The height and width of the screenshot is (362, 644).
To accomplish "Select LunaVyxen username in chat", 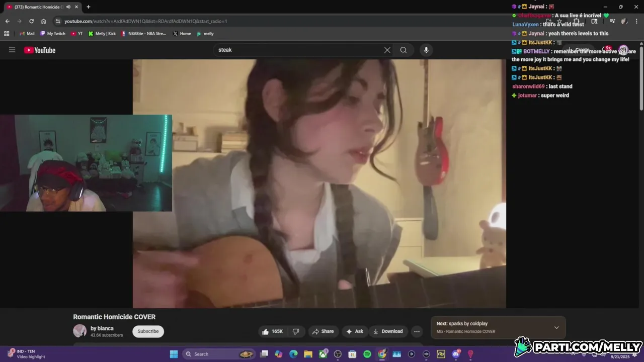I will point(525,24).
